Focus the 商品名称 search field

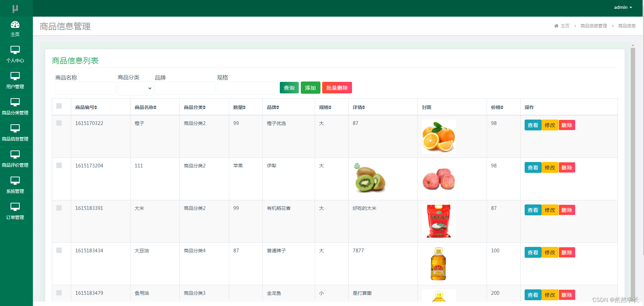click(x=85, y=88)
